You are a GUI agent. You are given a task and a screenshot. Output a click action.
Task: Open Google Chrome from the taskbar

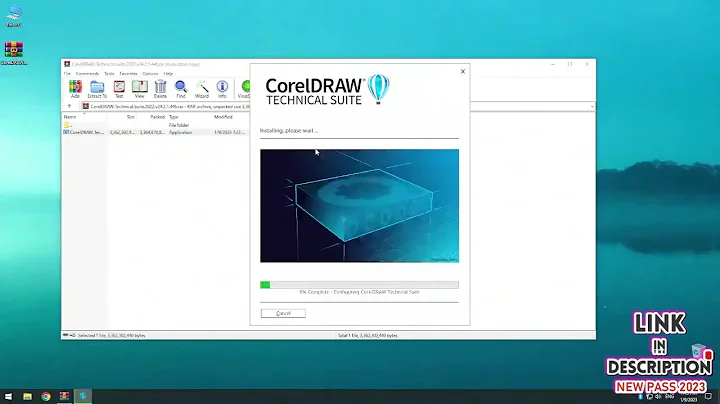46,396
